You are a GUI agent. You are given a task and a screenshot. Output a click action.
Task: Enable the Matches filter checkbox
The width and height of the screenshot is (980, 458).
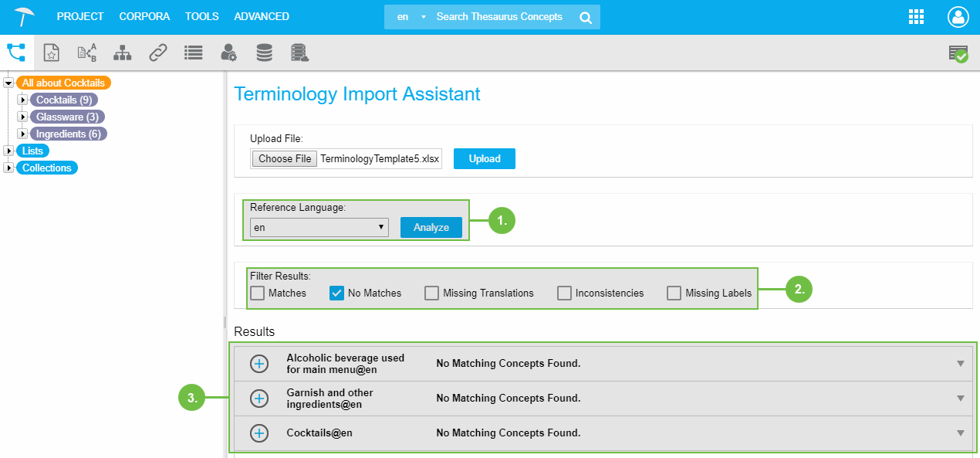click(257, 293)
